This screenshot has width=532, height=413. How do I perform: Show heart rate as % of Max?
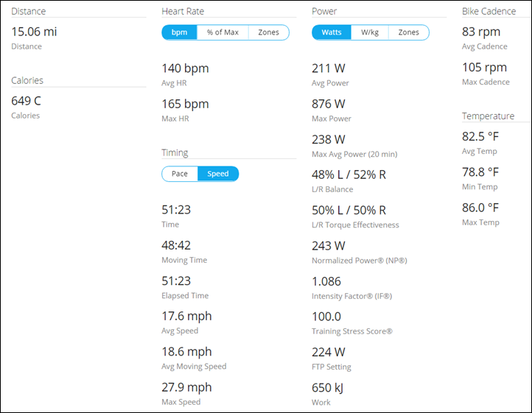[x=223, y=32]
